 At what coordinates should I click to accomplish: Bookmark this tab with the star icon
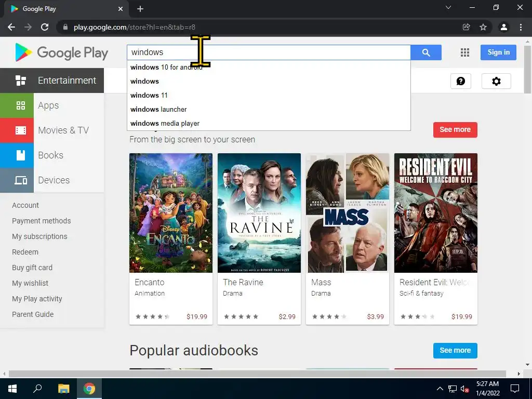click(483, 27)
